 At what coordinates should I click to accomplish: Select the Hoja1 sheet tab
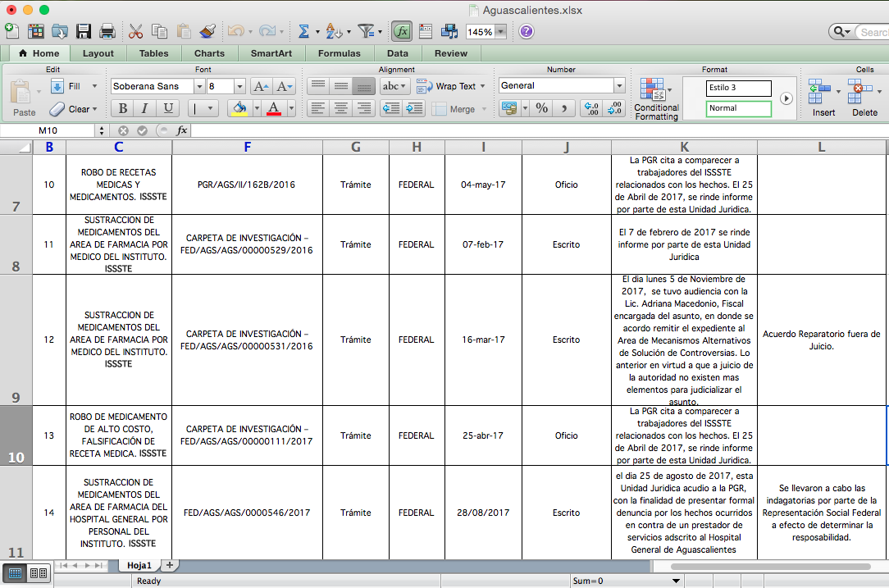[139, 565]
